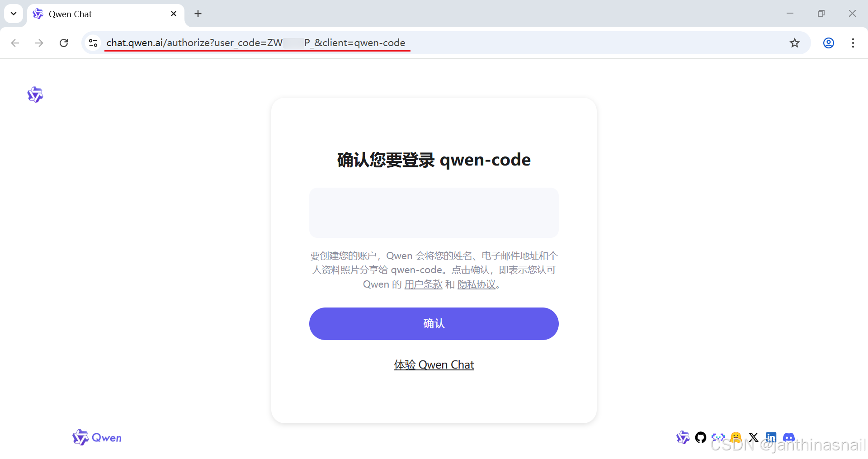Close the Qwen Chat tab
868x459 pixels.
(174, 14)
